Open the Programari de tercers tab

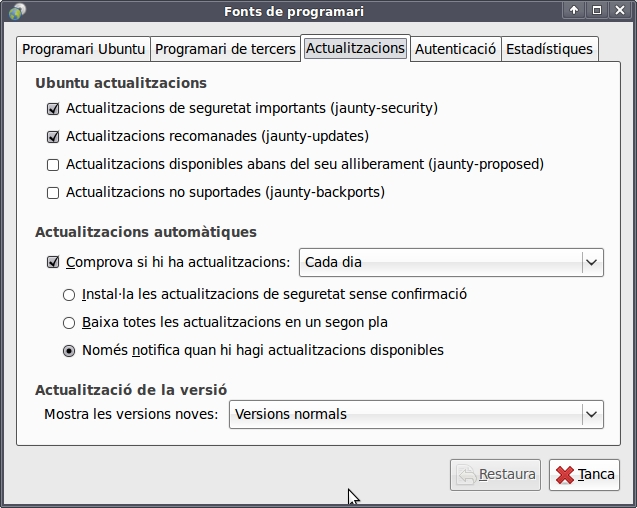click(225, 49)
